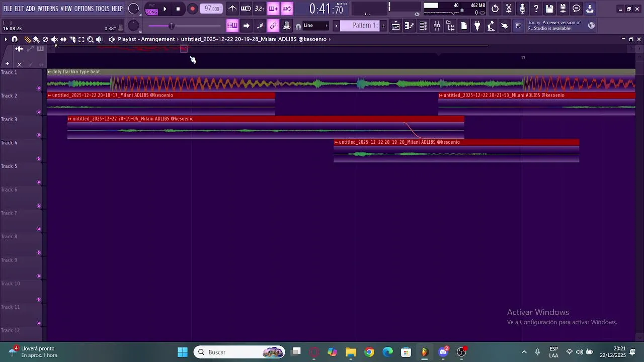
Task: Toggle wait for input to start
Action: [x=246, y=9]
